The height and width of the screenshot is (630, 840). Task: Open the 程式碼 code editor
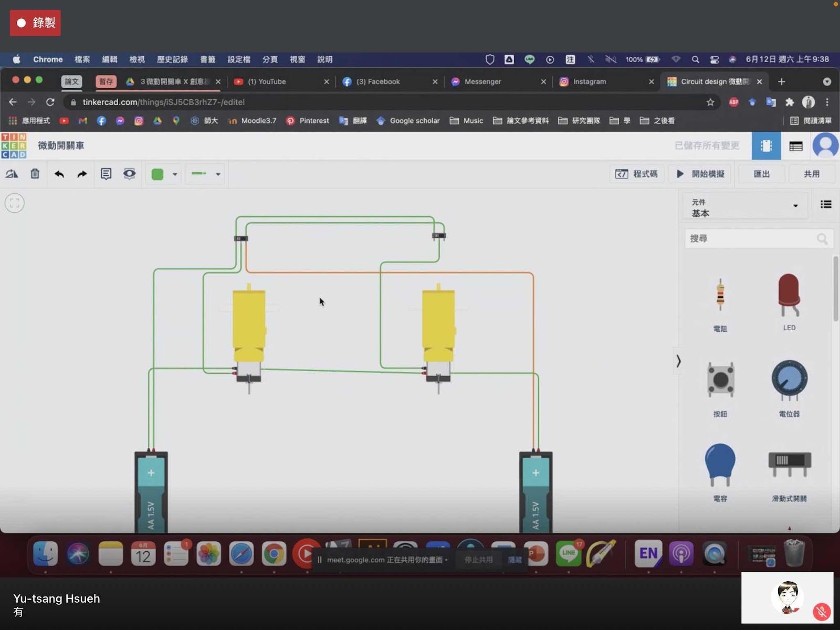coord(636,174)
